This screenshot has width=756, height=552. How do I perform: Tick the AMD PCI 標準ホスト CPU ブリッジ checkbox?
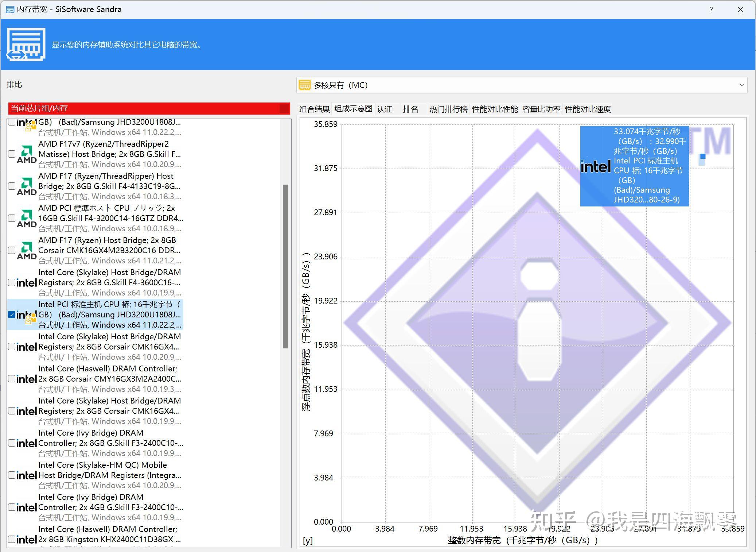[12, 218]
